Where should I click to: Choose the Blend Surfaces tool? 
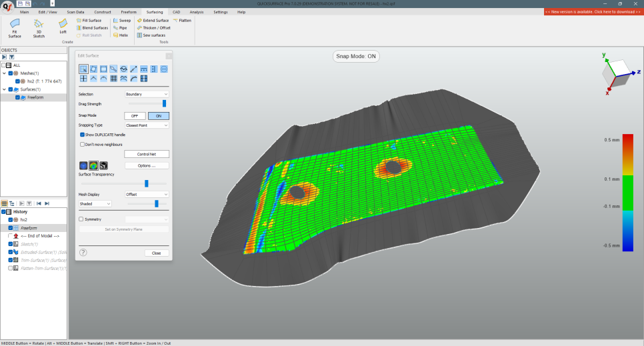point(93,27)
